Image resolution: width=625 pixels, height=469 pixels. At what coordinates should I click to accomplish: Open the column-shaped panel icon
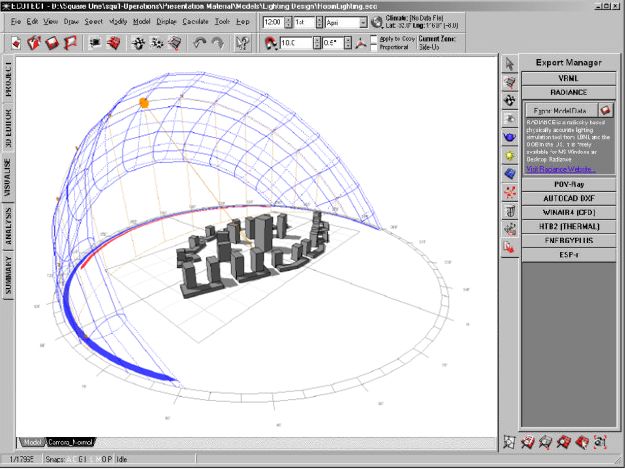pyautogui.click(x=510, y=210)
